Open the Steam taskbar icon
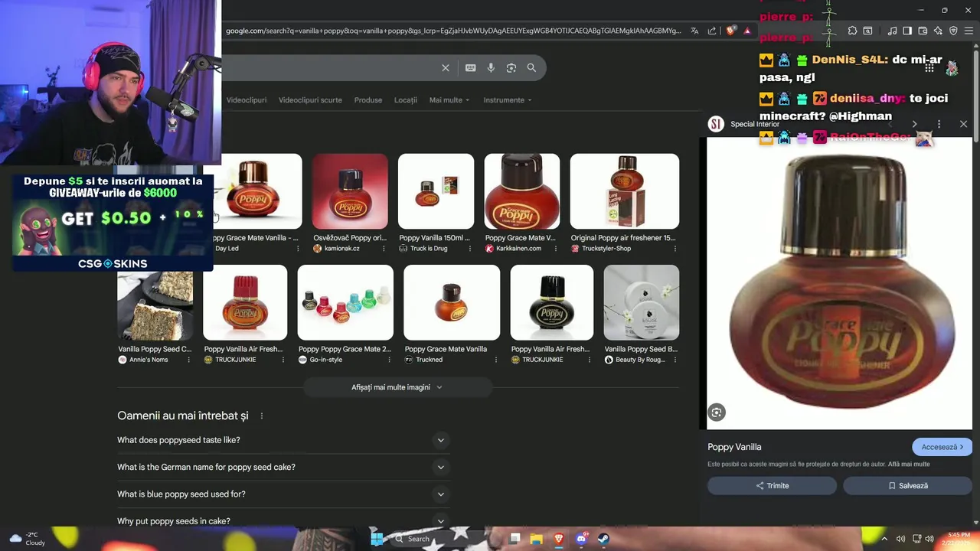Viewport: 980px width, 551px height. coord(603,539)
